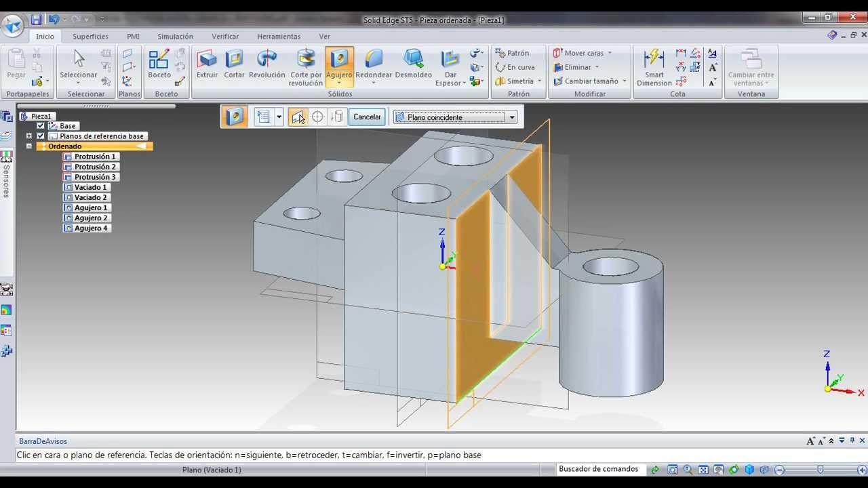Click the zoom area icon in status bar
The width and height of the screenshot is (868, 488).
pyautogui.click(x=673, y=470)
